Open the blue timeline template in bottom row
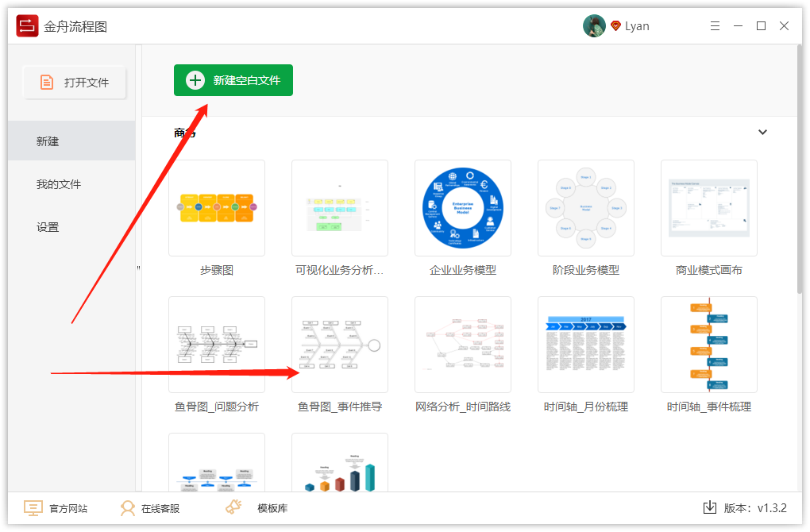810x532 pixels. pyautogui.click(x=217, y=462)
